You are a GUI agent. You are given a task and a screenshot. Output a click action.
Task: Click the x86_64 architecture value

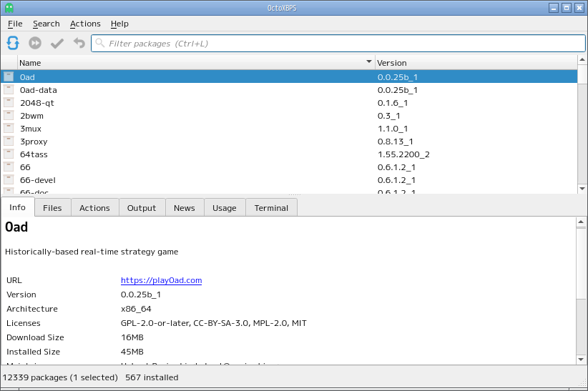coord(136,309)
